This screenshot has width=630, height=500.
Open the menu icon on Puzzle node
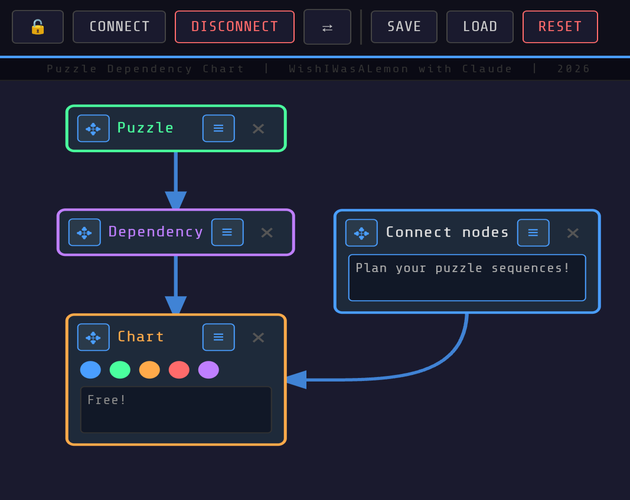click(x=219, y=129)
